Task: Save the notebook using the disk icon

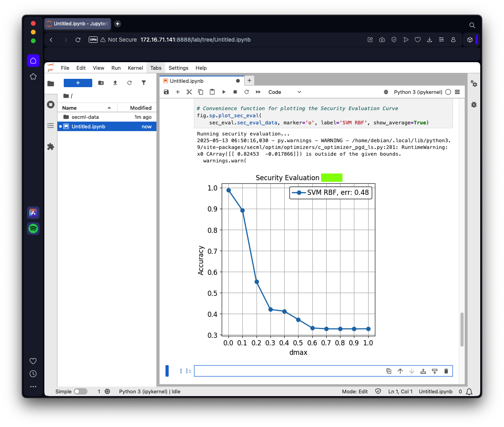Action: click(x=166, y=92)
